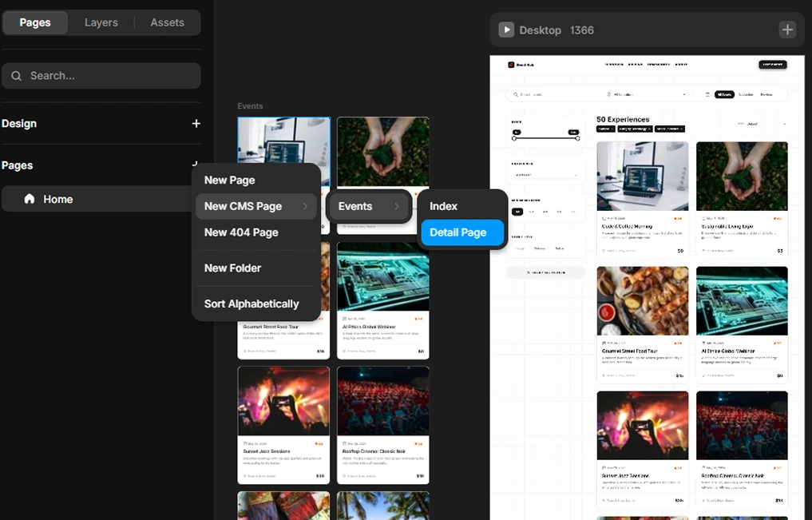Switch to the Pages tab
Screen dimensions: 812x520
[x=35, y=23]
